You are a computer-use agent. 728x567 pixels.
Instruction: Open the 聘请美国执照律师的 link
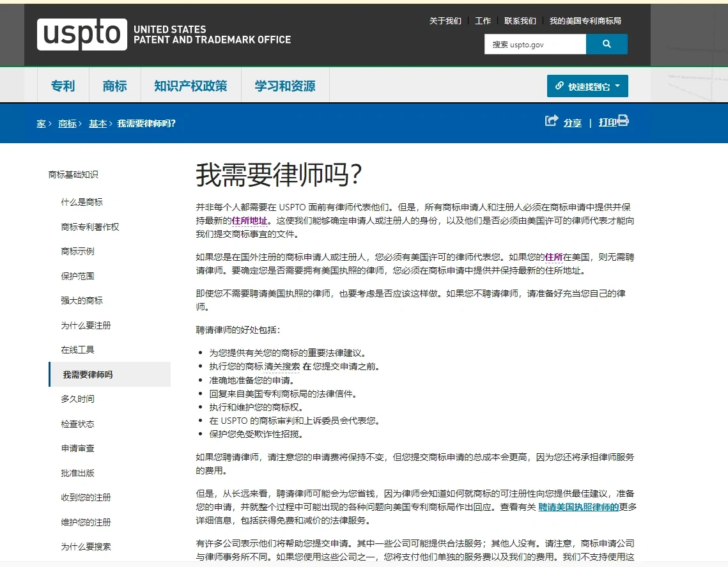coord(578,507)
